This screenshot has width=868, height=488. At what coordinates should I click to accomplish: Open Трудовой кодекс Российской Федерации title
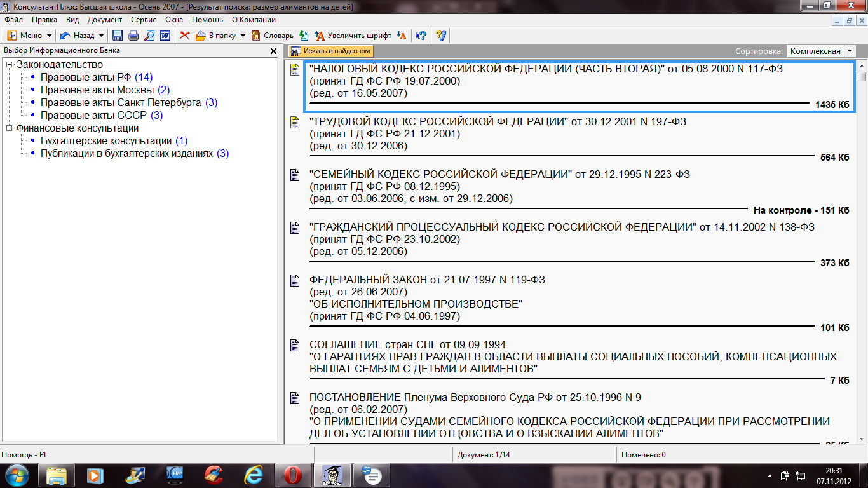498,121
